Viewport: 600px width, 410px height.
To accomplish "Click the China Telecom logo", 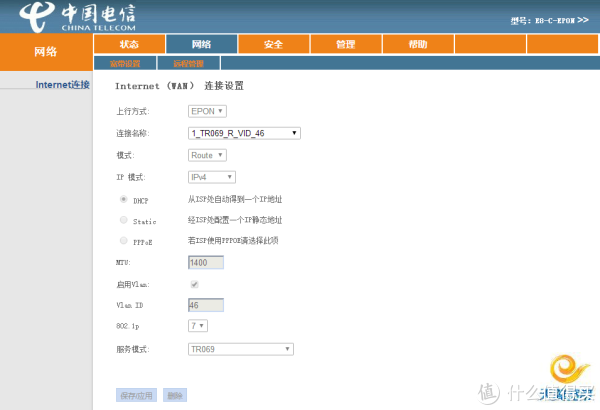I will point(78,17).
